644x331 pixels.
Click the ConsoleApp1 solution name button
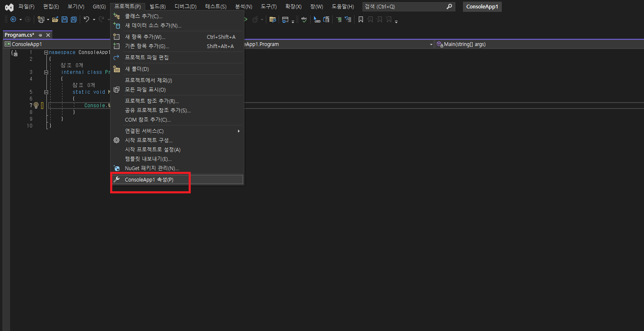tap(482, 7)
